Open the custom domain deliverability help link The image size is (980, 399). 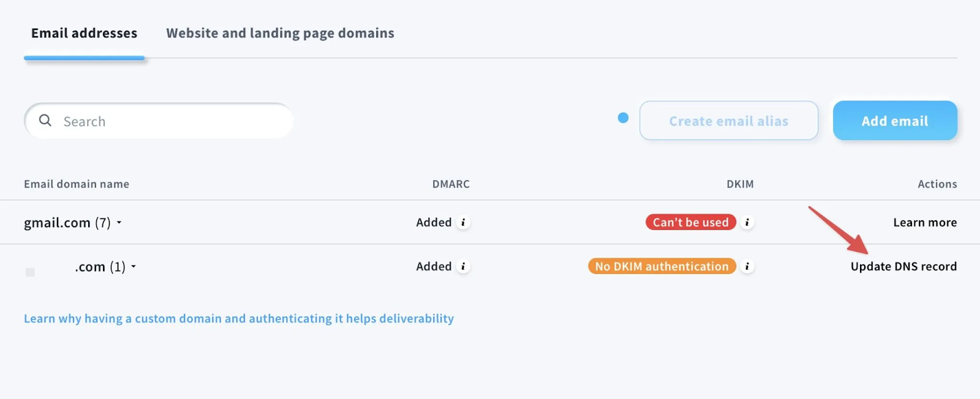pyautogui.click(x=238, y=319)
